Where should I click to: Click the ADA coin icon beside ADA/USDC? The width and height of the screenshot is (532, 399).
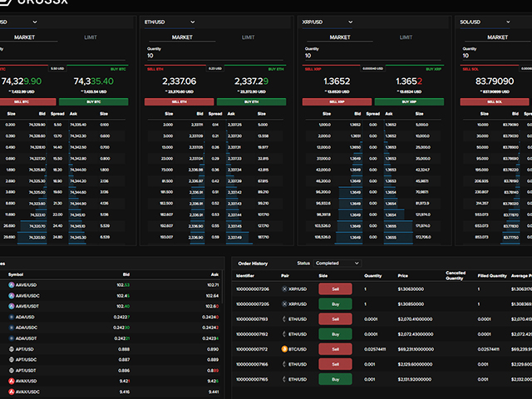[x=12, y=328]
